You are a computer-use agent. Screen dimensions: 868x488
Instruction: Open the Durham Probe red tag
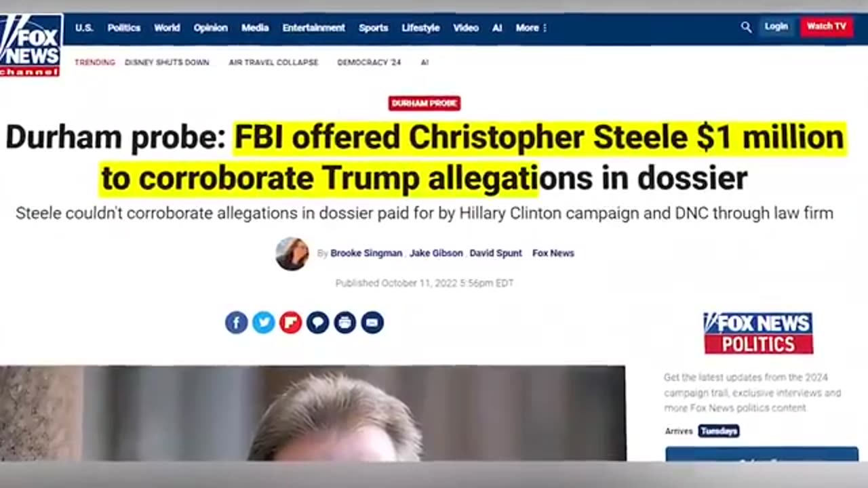tap(425, 103)
